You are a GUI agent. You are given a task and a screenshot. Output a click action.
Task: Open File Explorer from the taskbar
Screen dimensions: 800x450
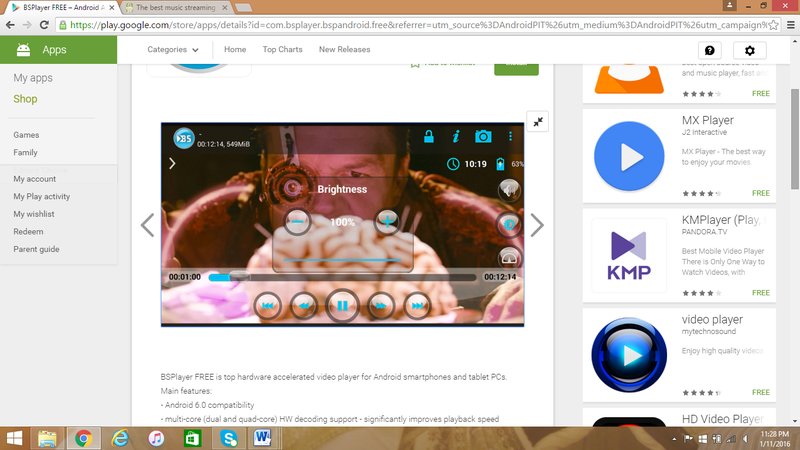click(47, 439)
